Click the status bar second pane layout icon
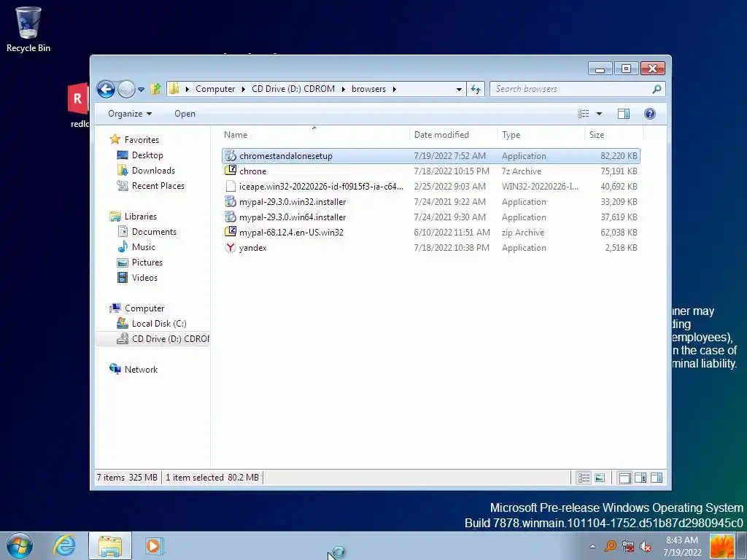This screenshot has width=747, height=560. pos(640,478)
